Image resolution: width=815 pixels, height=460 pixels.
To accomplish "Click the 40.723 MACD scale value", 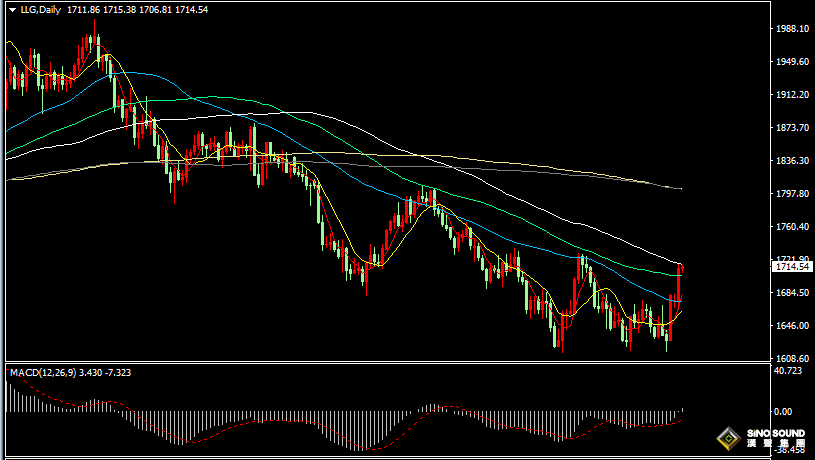I will pyautogui.click(x=789, y=371).
